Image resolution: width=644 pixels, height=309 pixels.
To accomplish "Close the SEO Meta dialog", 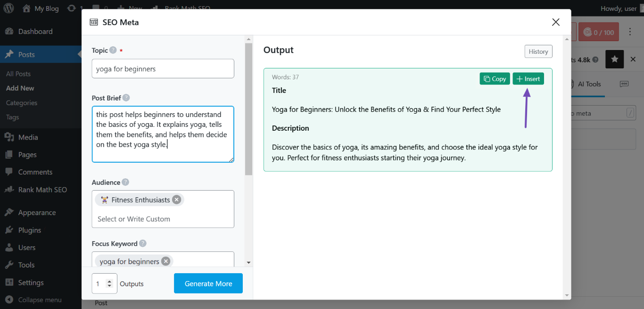I will coord(556,22).
